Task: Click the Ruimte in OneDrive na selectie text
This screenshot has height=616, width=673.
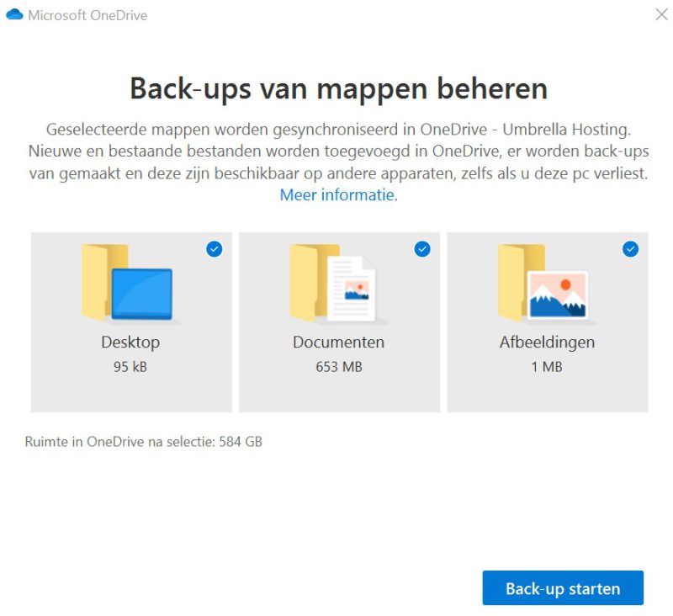Action: pyautogui.click(x=143, y=441)
